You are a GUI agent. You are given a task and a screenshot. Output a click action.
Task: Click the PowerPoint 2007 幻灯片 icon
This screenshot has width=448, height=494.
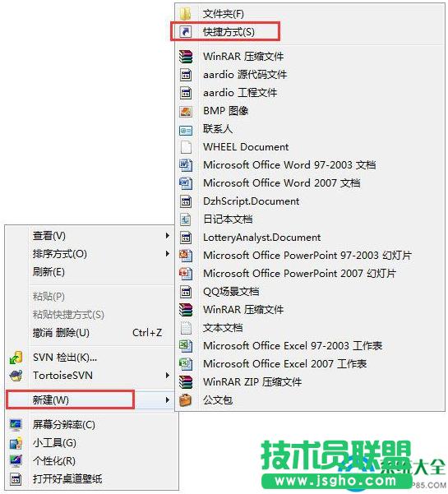186,274
